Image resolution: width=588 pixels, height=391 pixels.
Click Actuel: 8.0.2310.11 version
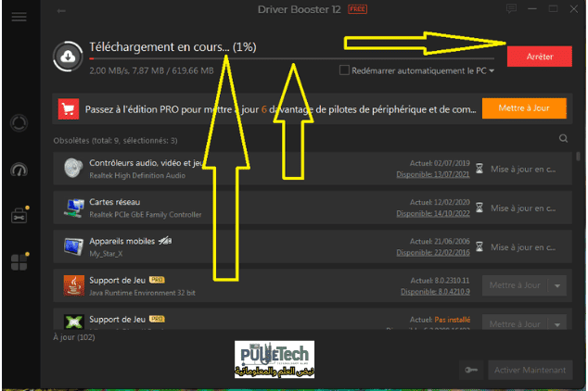coord(440,280)
